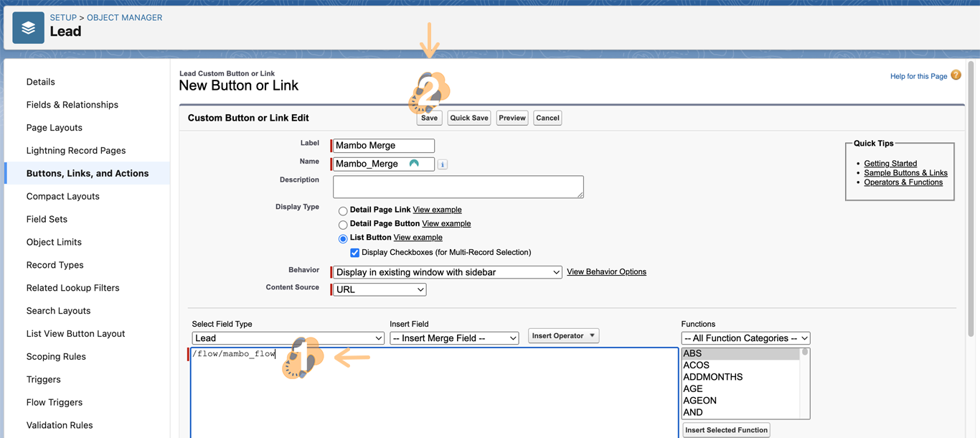Image resolution: width=980 pixels, height=438 pixels.
Task: Open Fields & Relationships in sidebar
Action: 72,105
